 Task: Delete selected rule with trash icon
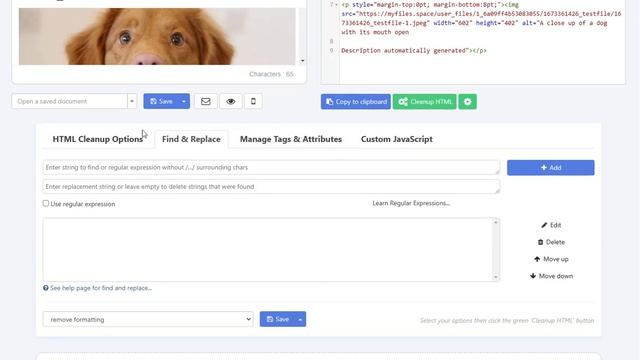click(x=551, y=242)
